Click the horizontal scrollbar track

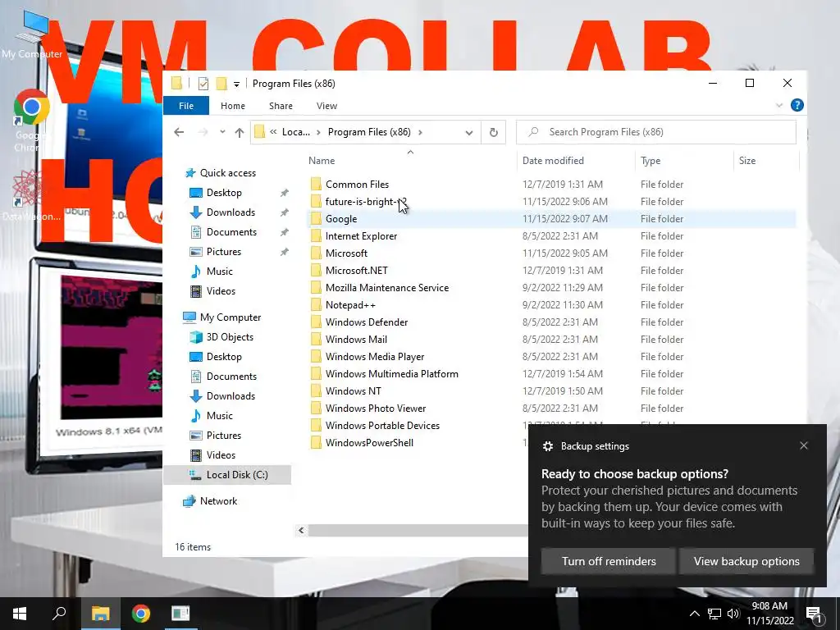click(418, 531)
